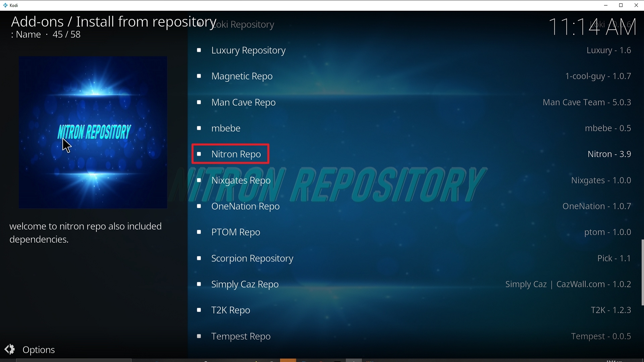
Task: Click the 'T2K - 1.2.3' version text
Action: click(x=611, y=310)
